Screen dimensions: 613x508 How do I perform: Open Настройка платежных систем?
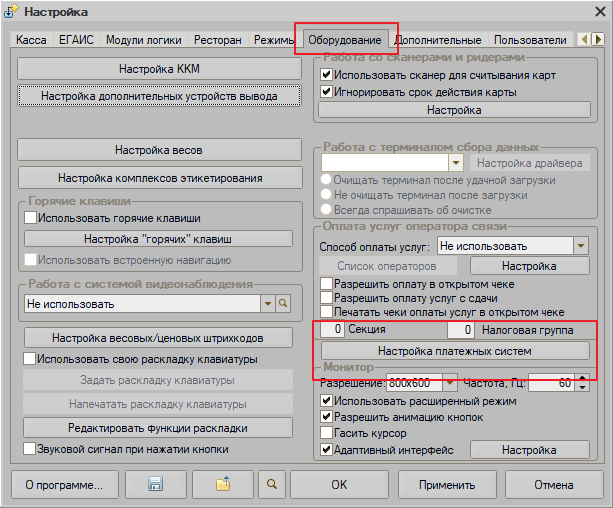pos(455,351)
